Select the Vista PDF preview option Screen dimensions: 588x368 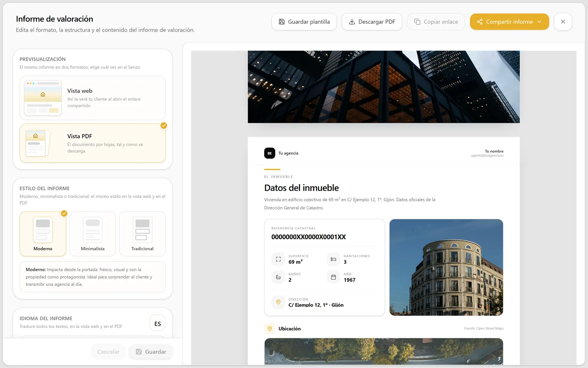[93, 143]
